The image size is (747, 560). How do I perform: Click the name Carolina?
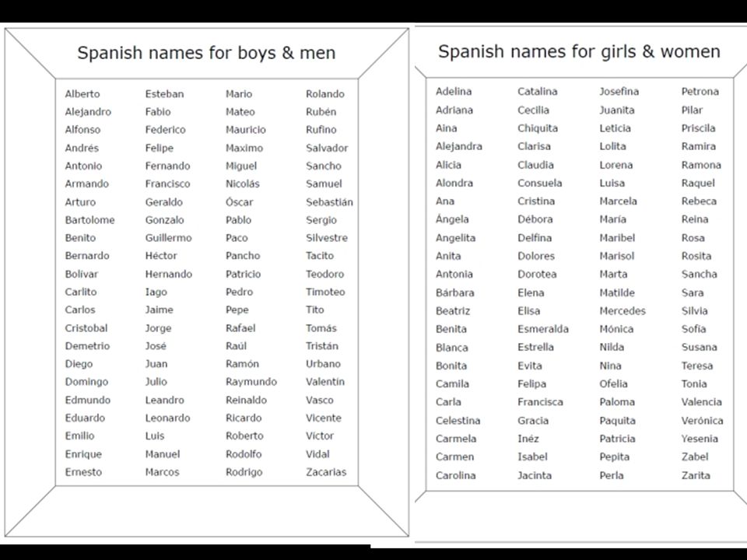pyautogui.click(x=455, y=475)
